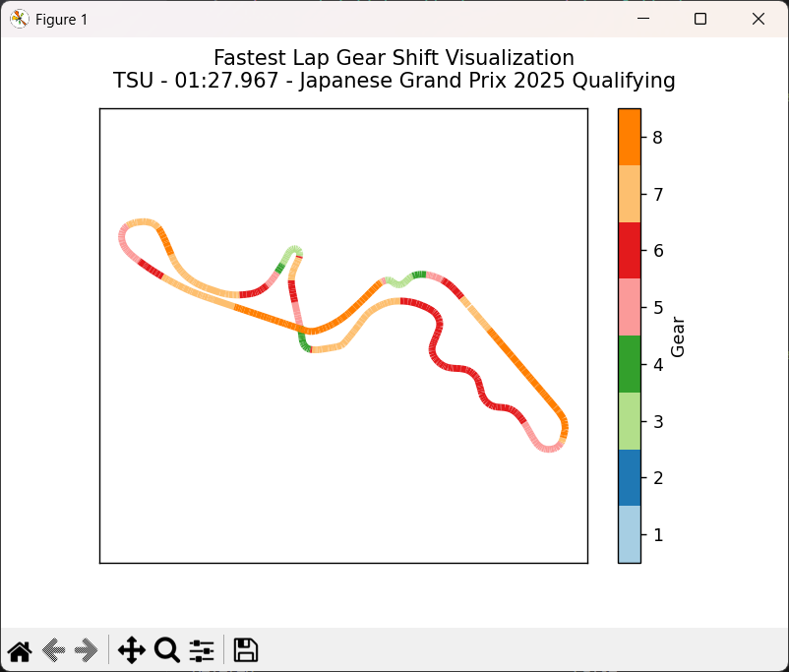Click the matplotlib icon in the title bar
This screenshot has width=789, height=672.
click(19, 19)
